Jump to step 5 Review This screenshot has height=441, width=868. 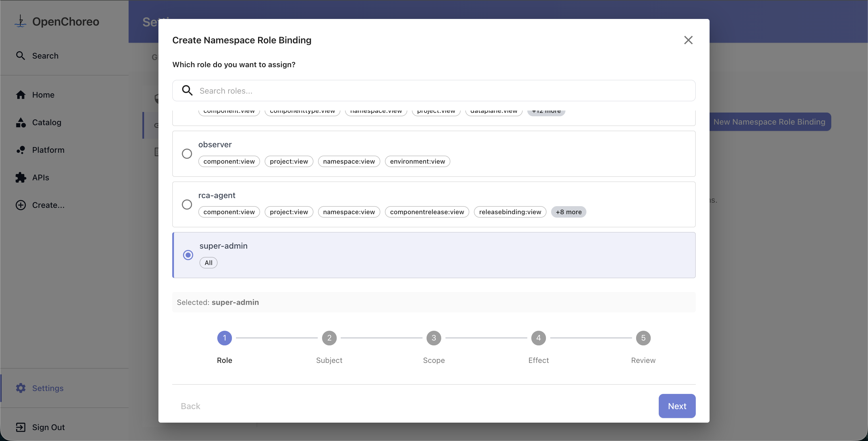(x=643, y=338)
